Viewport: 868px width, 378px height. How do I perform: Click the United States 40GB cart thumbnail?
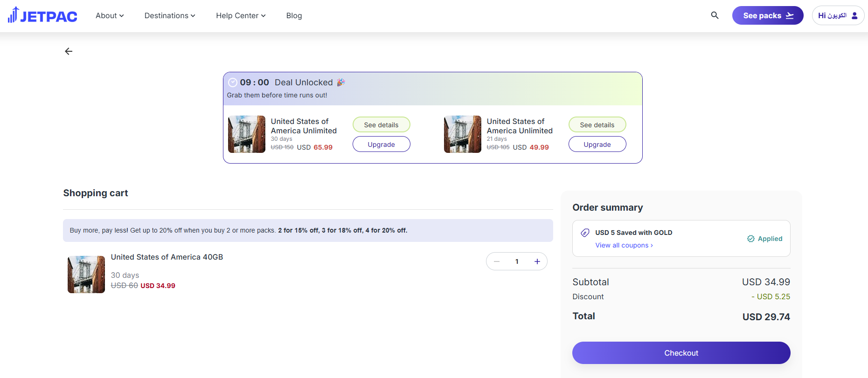click(x=86, y=275)
